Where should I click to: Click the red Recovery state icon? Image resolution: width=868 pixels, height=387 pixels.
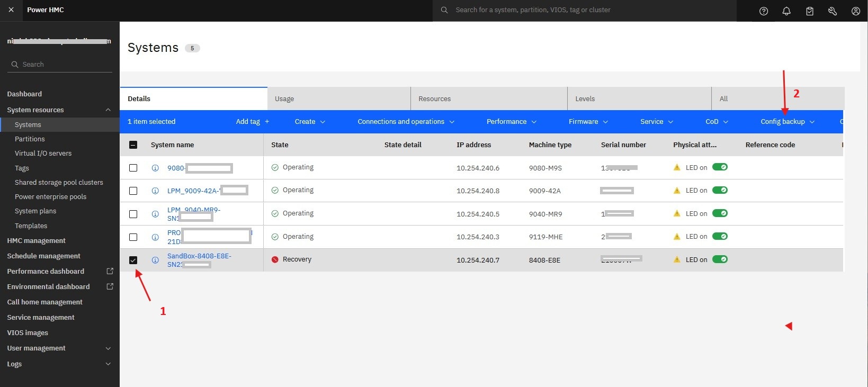[x=275, y=259]
